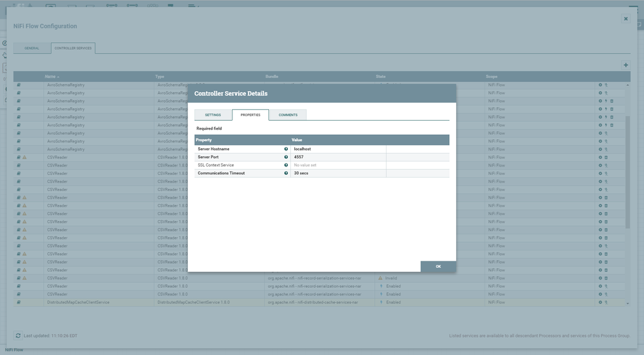Open help icon for SSL Context Service
Viewport: 644px width, 355px height.
click(x=286, y=165)
